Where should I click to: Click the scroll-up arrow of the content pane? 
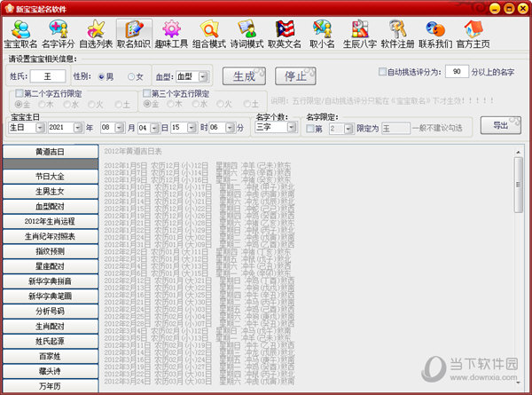pos(518,152)
